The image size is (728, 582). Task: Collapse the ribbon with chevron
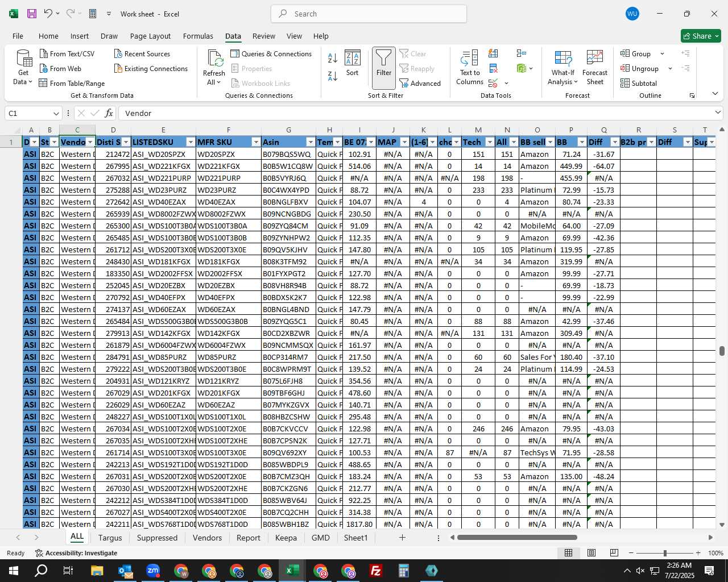(x=715, y=94)
